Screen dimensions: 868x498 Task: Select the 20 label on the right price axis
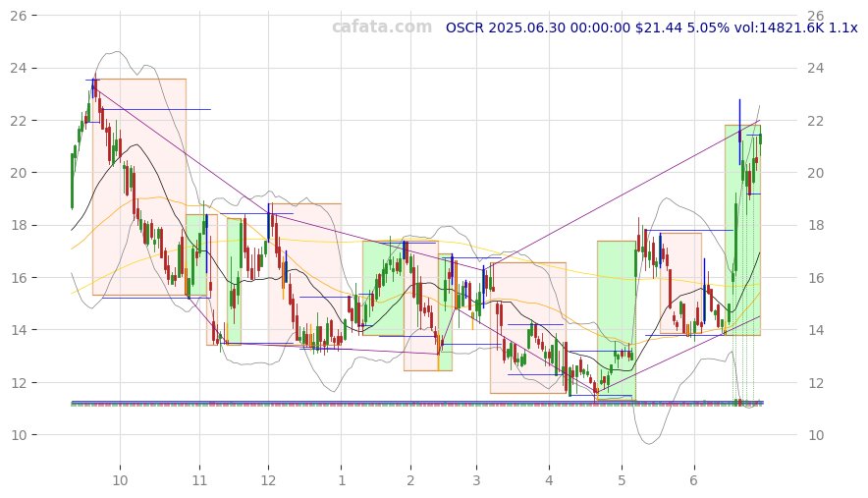815,173
